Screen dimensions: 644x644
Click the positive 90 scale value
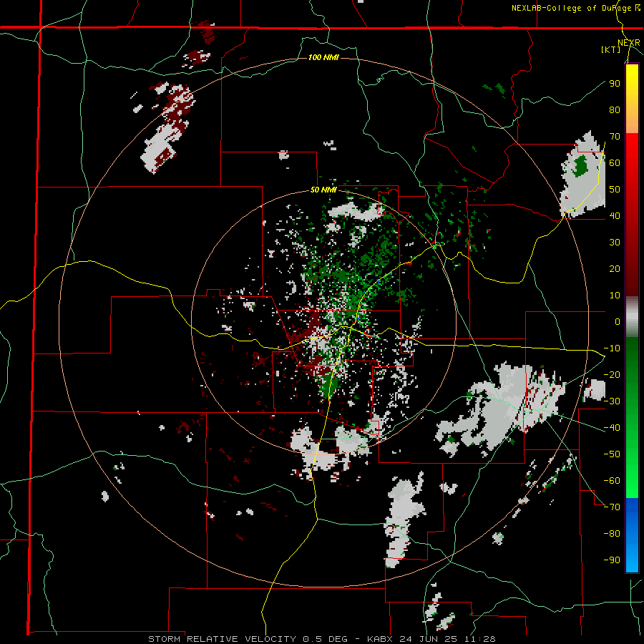coord(615,84)
